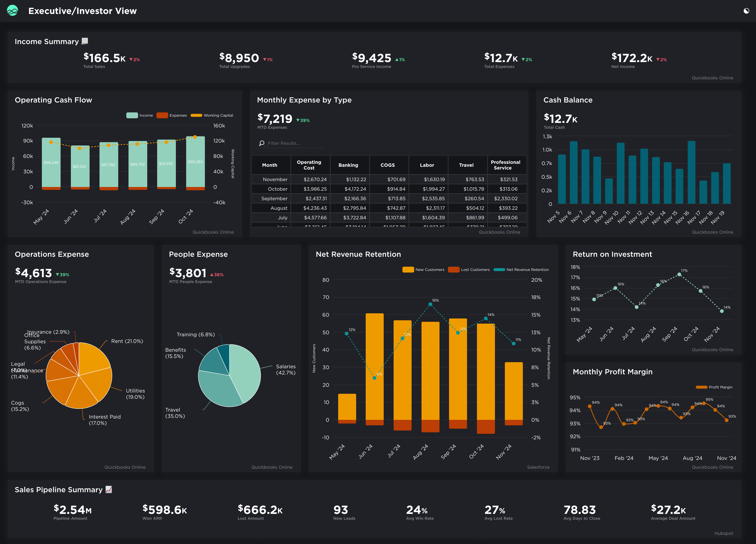Click the Professional Service column header

(505, 165)
